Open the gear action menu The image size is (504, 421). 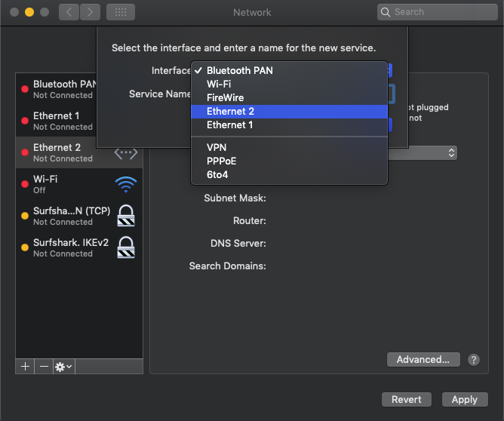(63, 366)
